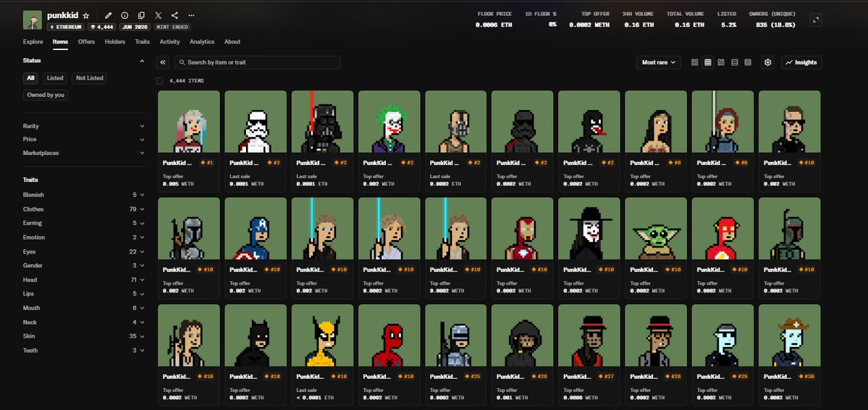Click the pencil edit icon beside punkkid
The width and height of the screenshot is (868, 410).
[109, 15]
